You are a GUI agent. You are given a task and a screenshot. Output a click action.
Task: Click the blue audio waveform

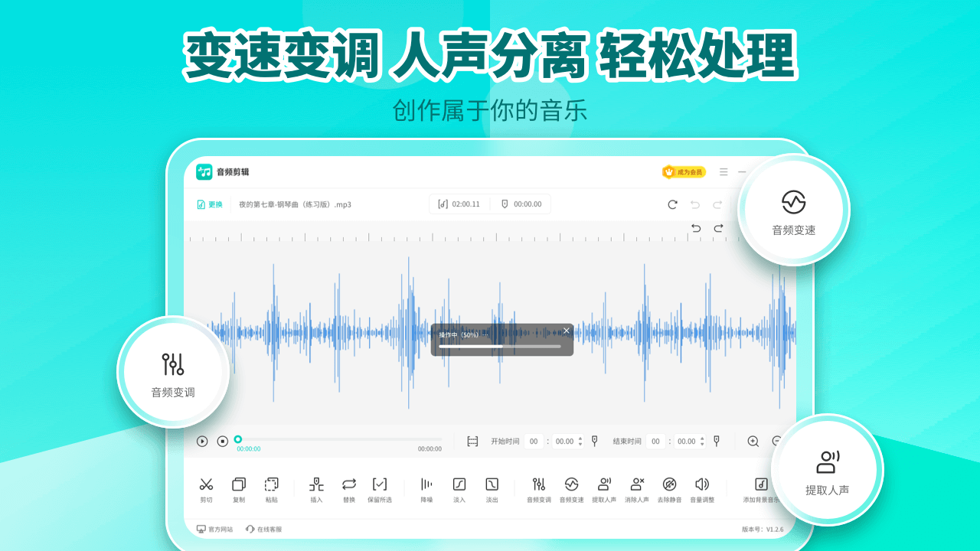tap(490, 334)
